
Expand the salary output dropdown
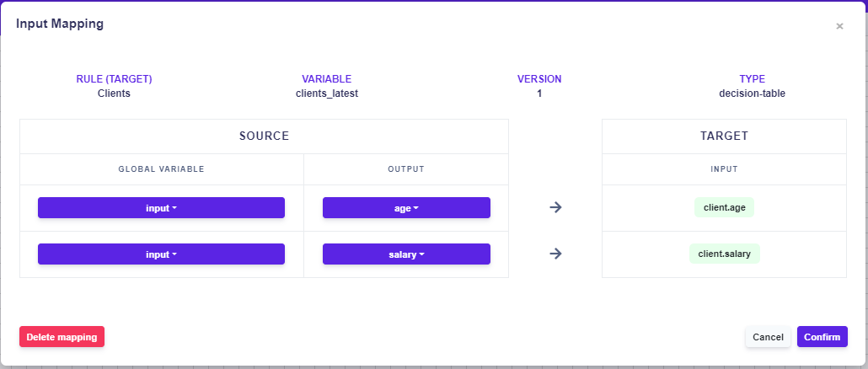click(406, 254)
